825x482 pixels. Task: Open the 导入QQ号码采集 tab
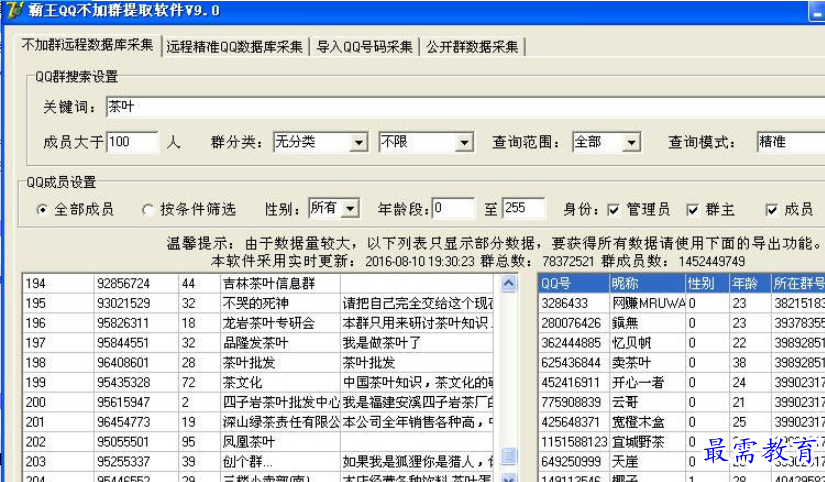pyautogui.click(x=364, y=47)
